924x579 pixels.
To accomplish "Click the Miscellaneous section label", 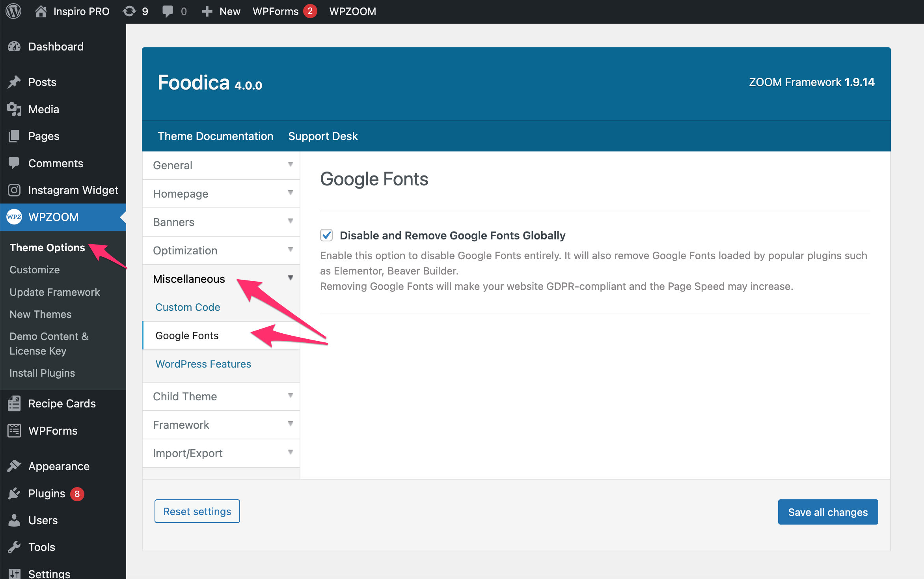I will tap(189, 279).
